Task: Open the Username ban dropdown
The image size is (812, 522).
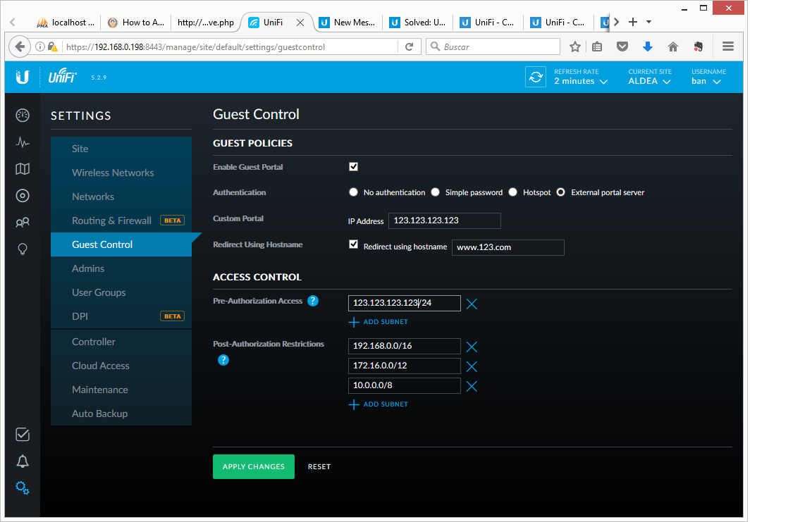Action: [x=706, y=81]
